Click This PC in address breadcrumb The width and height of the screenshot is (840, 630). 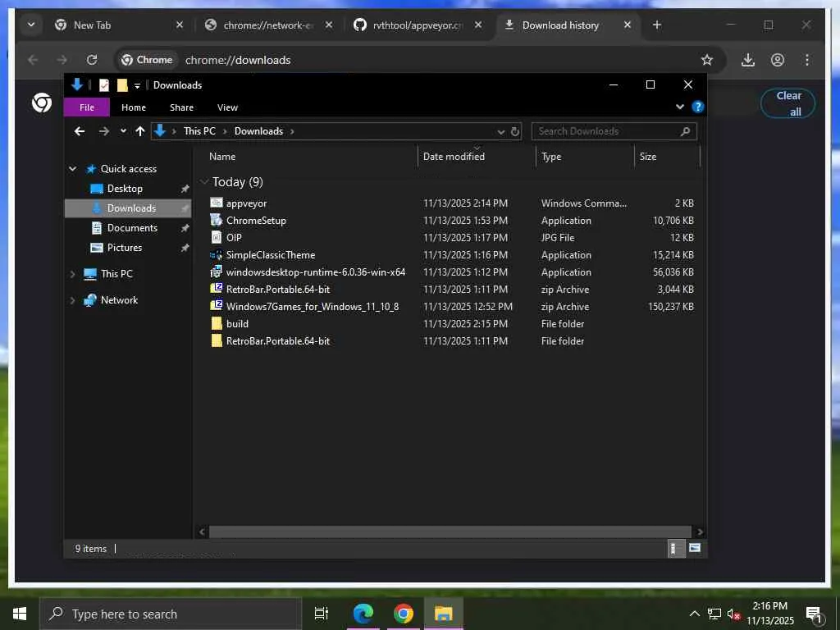click(199, 131)
